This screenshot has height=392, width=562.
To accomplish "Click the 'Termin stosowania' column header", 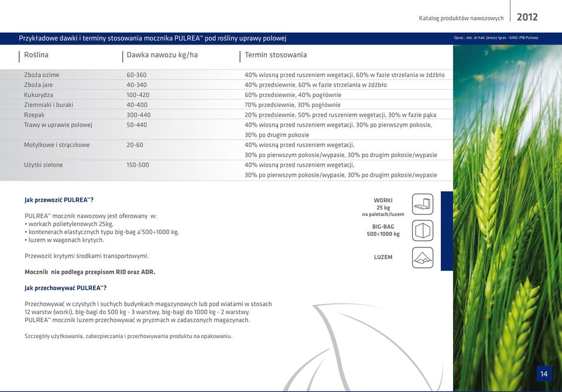I will coord(276,55).
